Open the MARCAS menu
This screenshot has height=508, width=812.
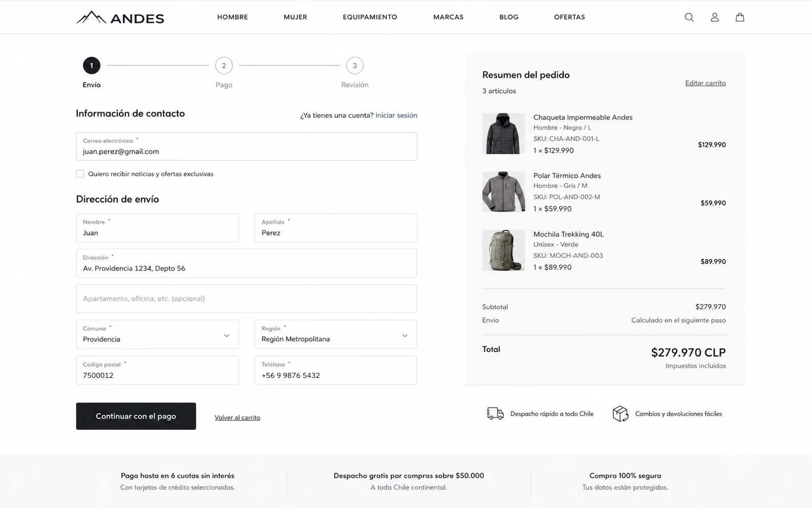pos(448,17)
